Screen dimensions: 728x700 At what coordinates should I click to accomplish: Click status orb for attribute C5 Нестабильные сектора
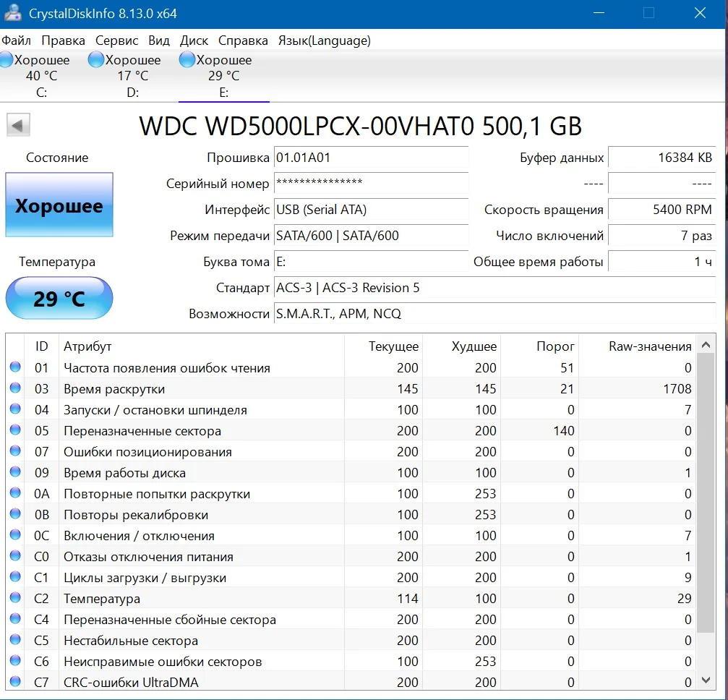pyautogui.click(x=15, y=639)
